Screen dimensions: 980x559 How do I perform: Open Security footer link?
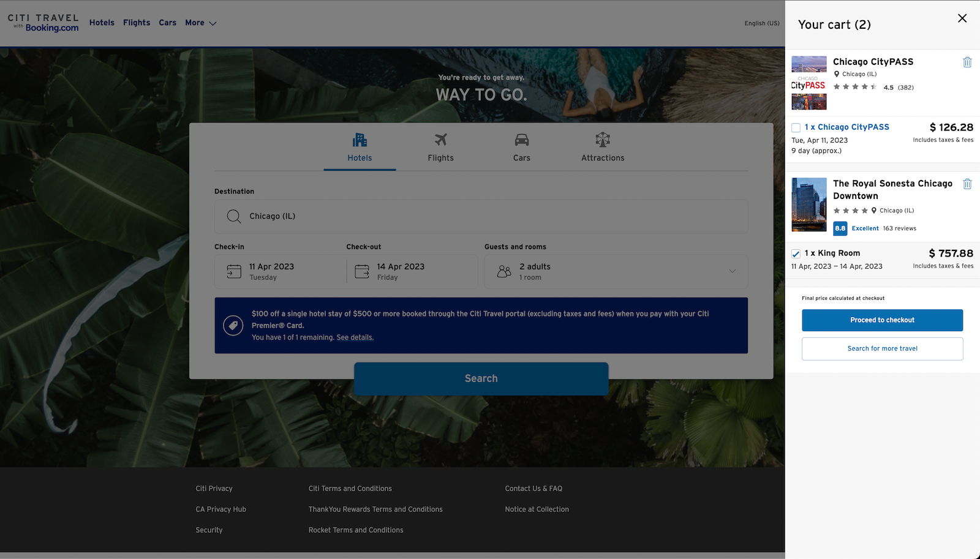[209, 530]
